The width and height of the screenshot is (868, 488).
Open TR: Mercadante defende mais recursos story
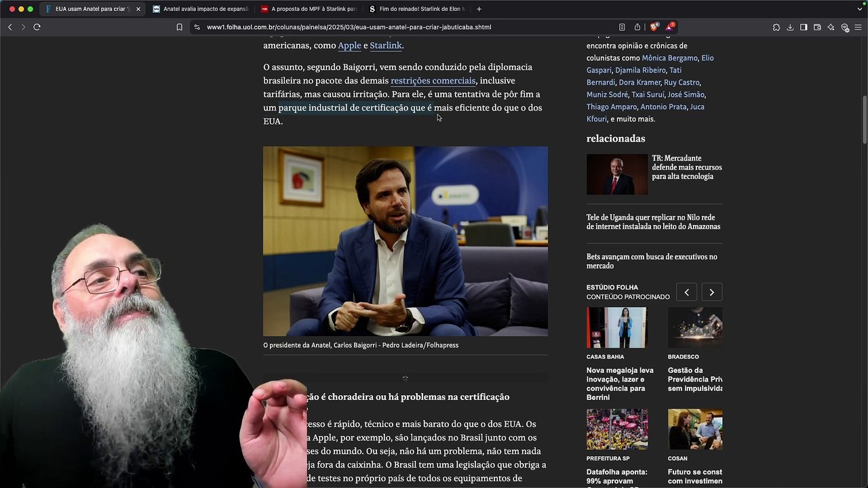[687, 167]
